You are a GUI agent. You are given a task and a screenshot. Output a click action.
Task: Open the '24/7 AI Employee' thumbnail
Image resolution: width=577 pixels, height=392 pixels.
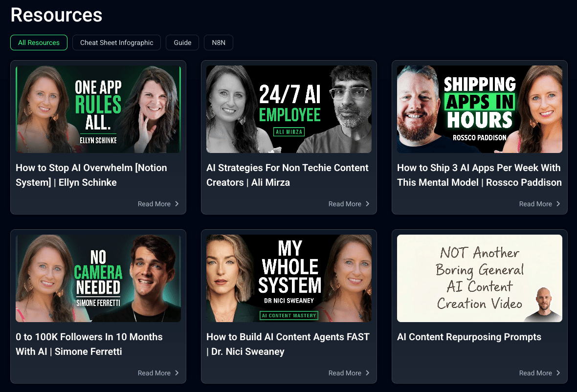point(289,109)
